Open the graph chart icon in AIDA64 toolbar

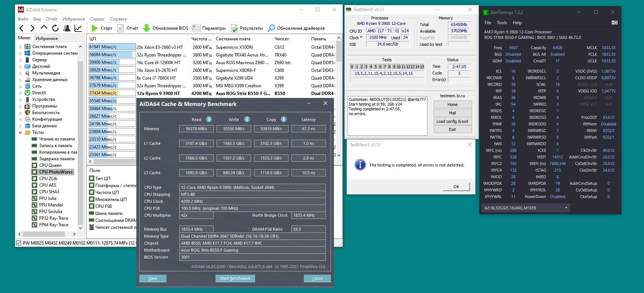(x=78, y=28)
